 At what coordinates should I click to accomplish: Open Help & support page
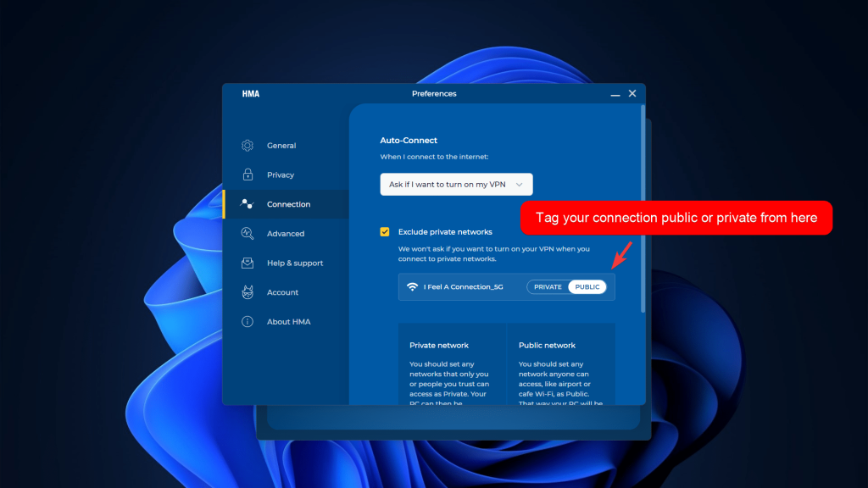[x=287, y=263]
